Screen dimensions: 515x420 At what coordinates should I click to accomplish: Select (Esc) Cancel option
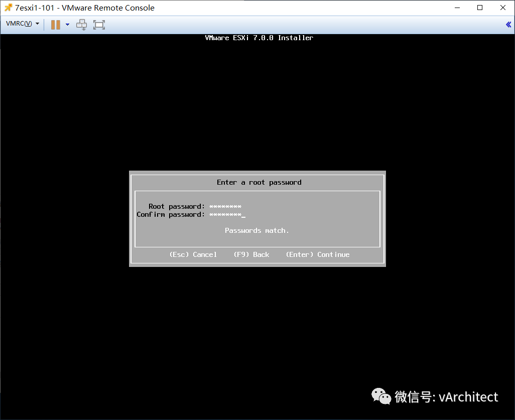point(193,254)
